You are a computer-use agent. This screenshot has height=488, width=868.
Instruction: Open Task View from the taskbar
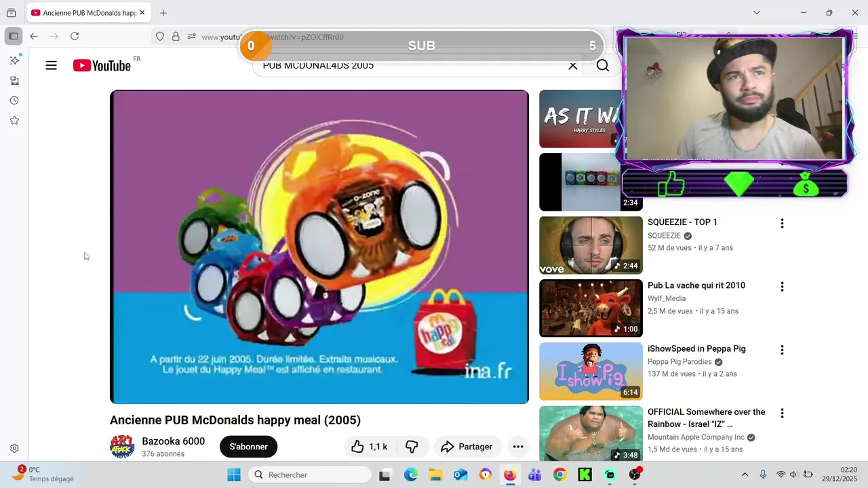(x=385, y=474)
